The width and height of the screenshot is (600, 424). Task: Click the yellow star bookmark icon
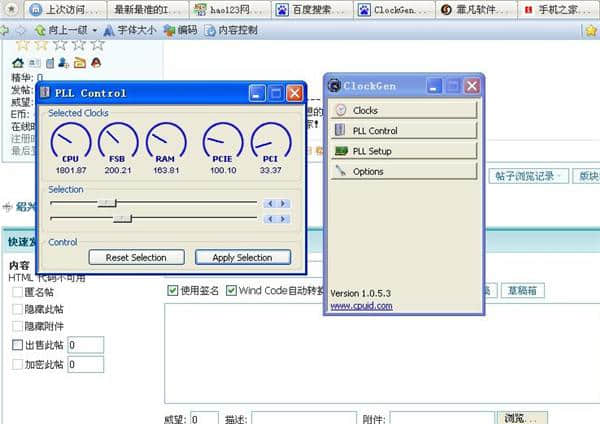click(591, 30)
